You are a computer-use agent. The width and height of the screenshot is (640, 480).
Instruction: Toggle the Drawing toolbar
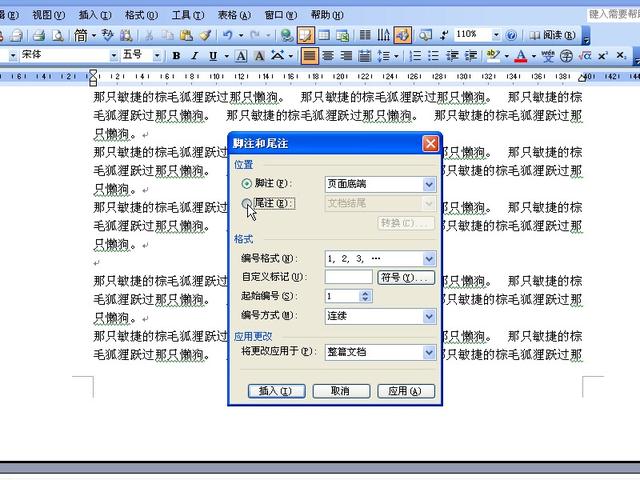click(402, 36)
